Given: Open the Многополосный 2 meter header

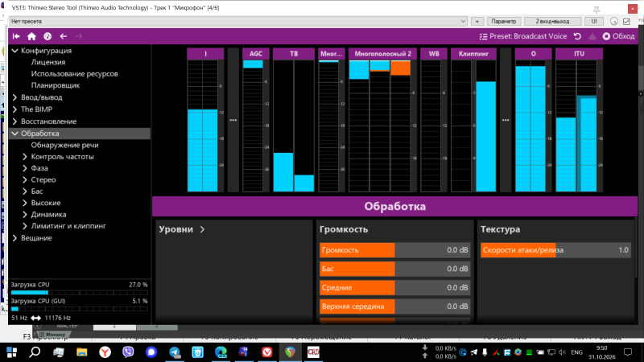Looking at the screenshot, I should point(382,54).
